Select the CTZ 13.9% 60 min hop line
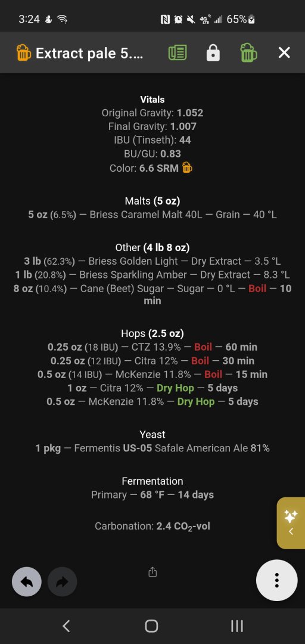 tap(152, 347)
